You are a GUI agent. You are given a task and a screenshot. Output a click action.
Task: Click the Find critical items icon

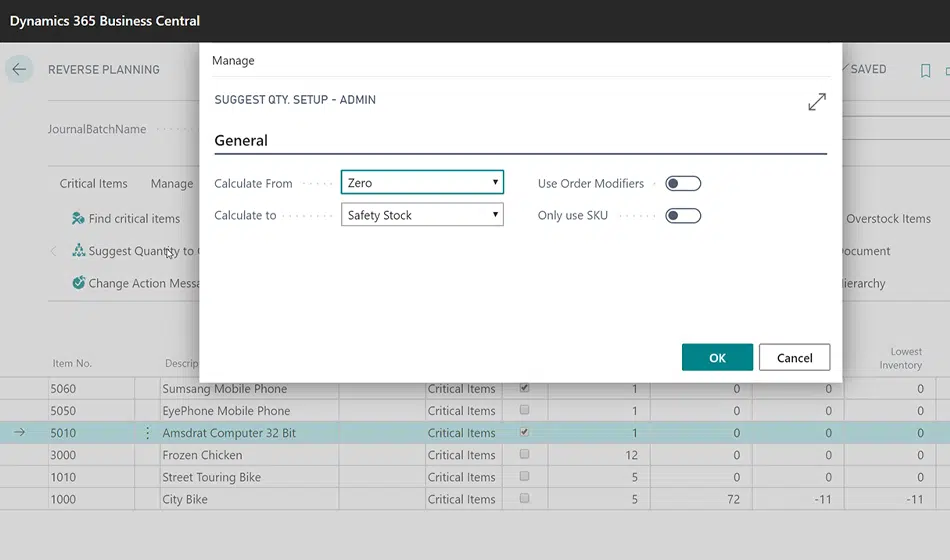click(78, 219)
